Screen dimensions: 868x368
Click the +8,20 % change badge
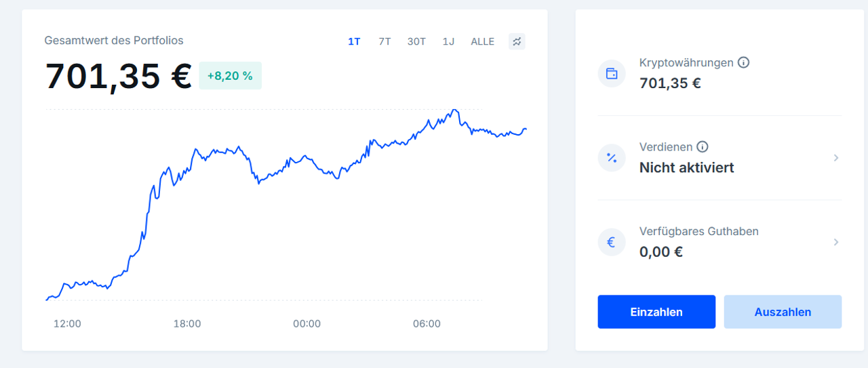(230, 76)
